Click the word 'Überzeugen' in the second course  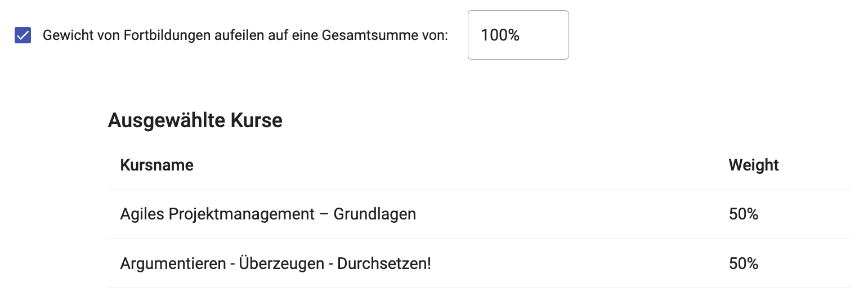(x=284, y=263)
